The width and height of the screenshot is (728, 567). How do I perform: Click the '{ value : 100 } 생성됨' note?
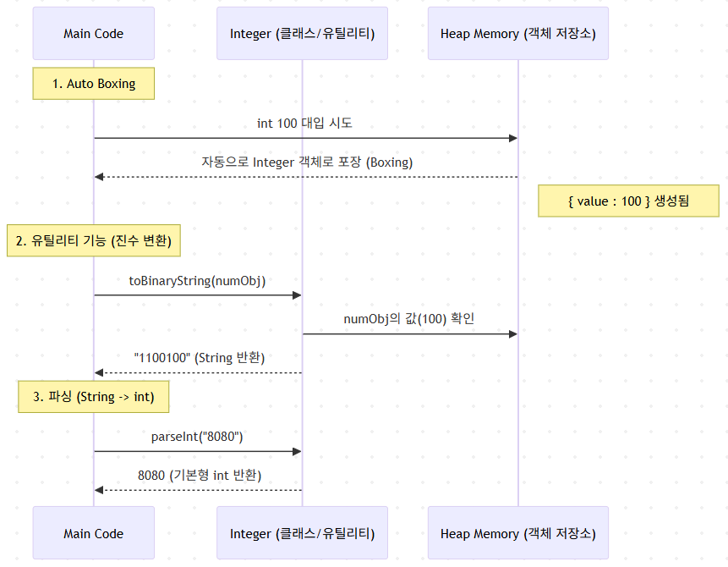click(x=628, y=201)
